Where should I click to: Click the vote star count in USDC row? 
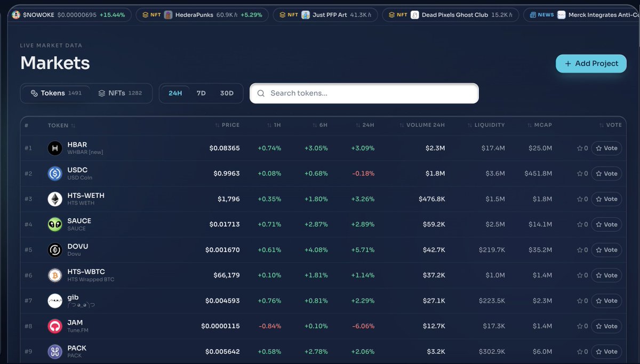582,174
